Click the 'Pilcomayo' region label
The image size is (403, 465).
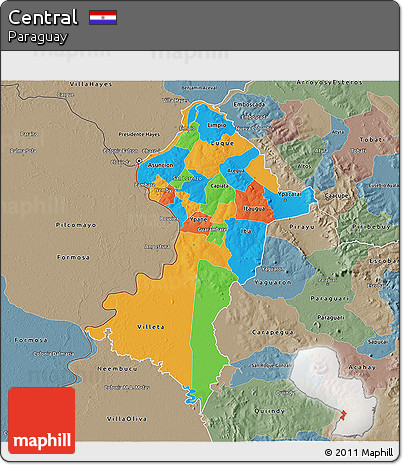(x=76, y=225)
